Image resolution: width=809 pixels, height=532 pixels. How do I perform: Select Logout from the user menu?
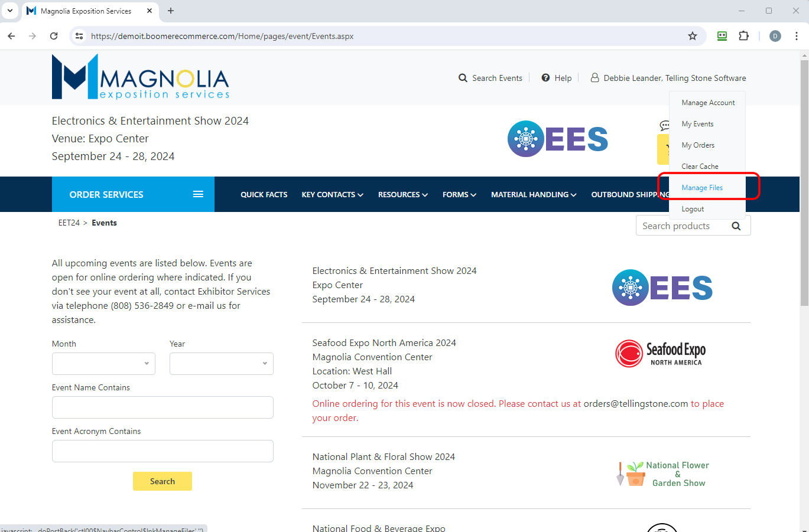693,209
